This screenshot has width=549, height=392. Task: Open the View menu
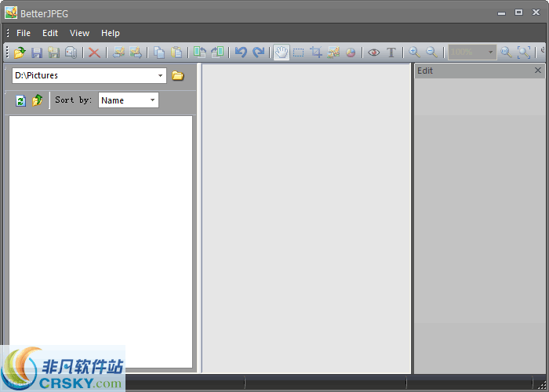79,33
